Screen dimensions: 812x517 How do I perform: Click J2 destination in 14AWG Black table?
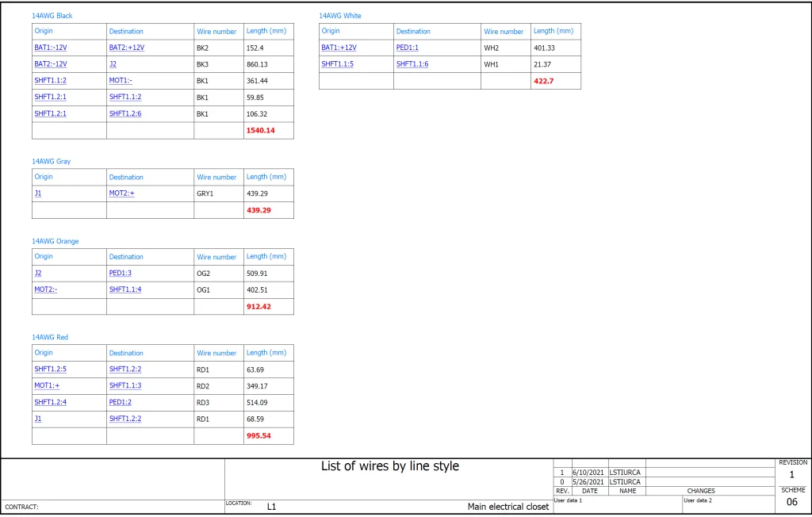[113, 64]
